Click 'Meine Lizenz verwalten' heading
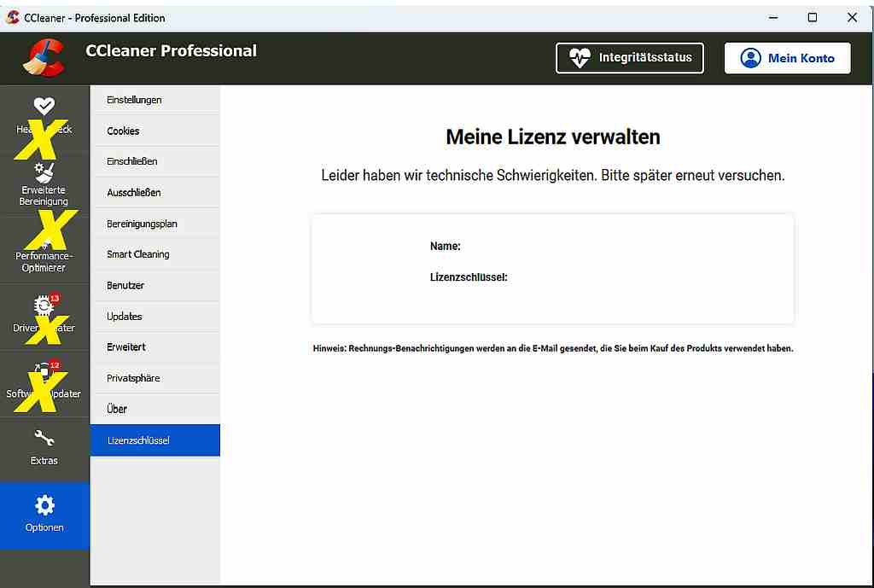Viewport: 874px width, 588px height. [x=553, y=137]
